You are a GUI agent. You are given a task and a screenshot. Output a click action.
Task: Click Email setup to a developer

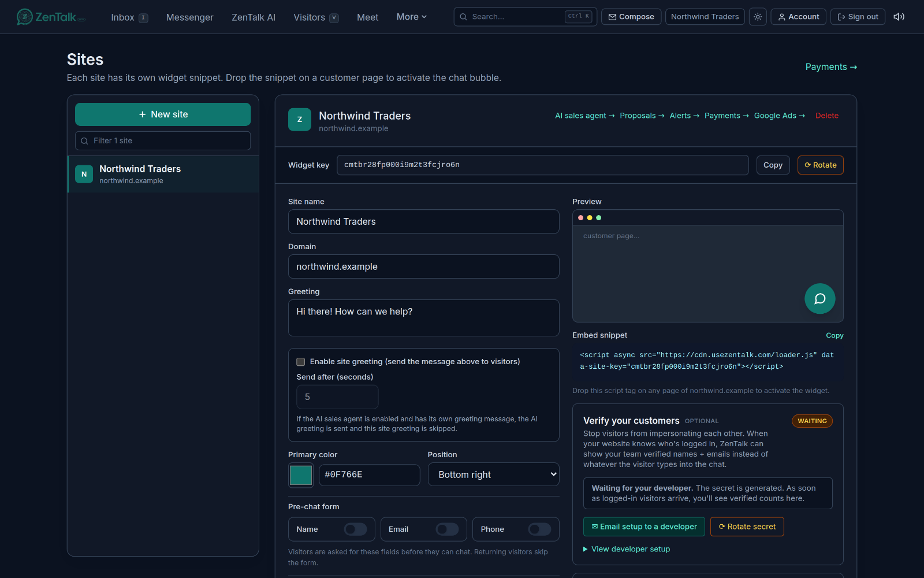click(644, 527)
